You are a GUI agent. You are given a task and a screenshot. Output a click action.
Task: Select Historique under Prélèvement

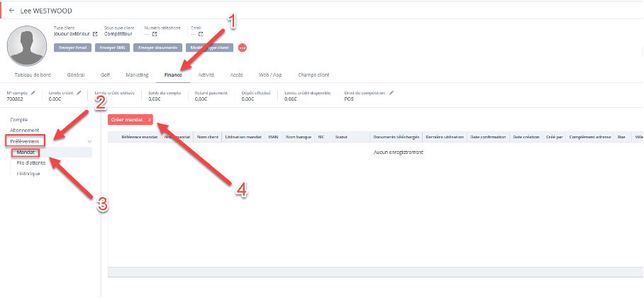point(28,173)
